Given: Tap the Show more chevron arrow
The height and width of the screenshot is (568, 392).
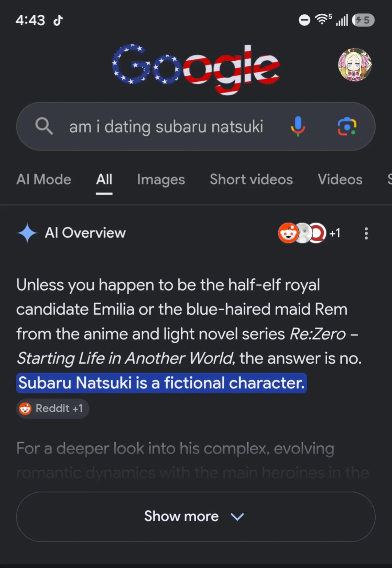Looking at the screenshot, I should pyautogui.click(x=237, y=517).
